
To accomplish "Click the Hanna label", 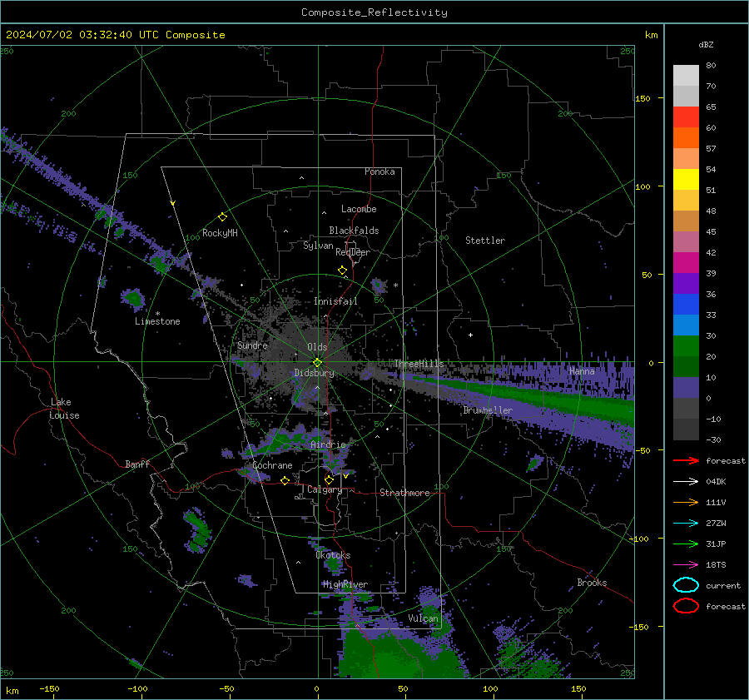I will point(582,371).
